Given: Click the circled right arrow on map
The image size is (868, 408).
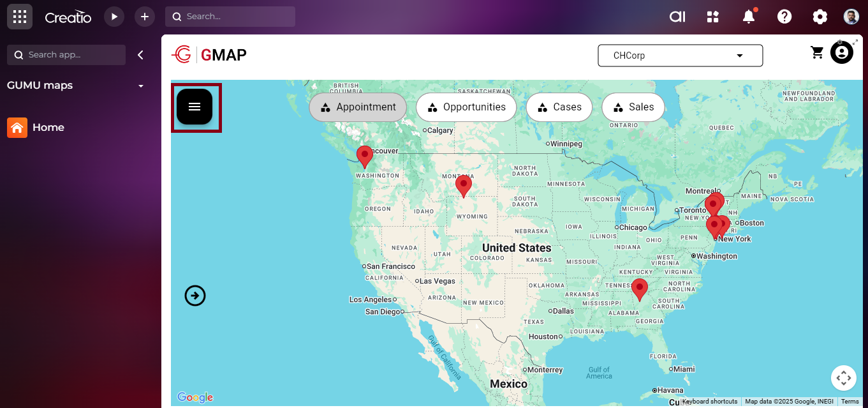Looking at the screenshot, I should 195,296.
